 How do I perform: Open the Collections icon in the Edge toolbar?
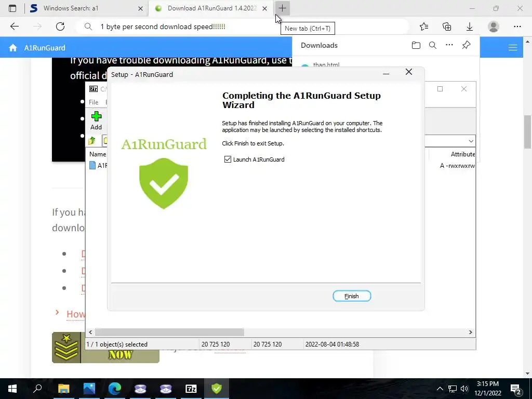coord(447,26)
